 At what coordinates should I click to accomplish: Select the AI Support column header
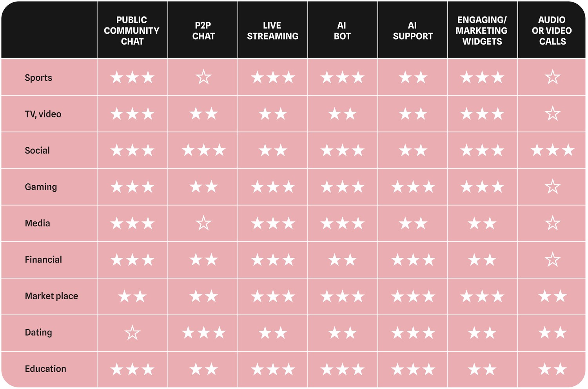(413, 31)
